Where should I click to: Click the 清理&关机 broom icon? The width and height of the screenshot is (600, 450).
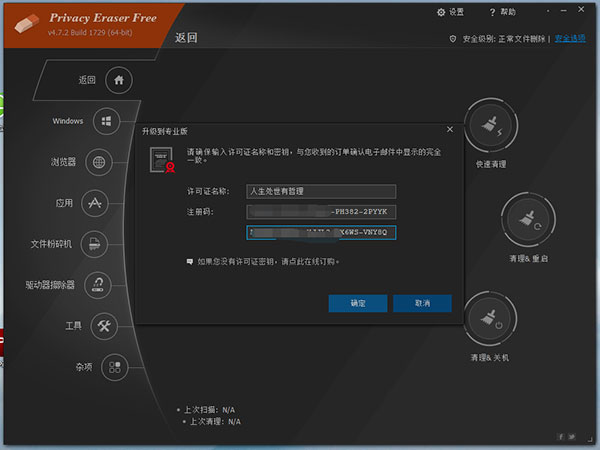(491, 318)
